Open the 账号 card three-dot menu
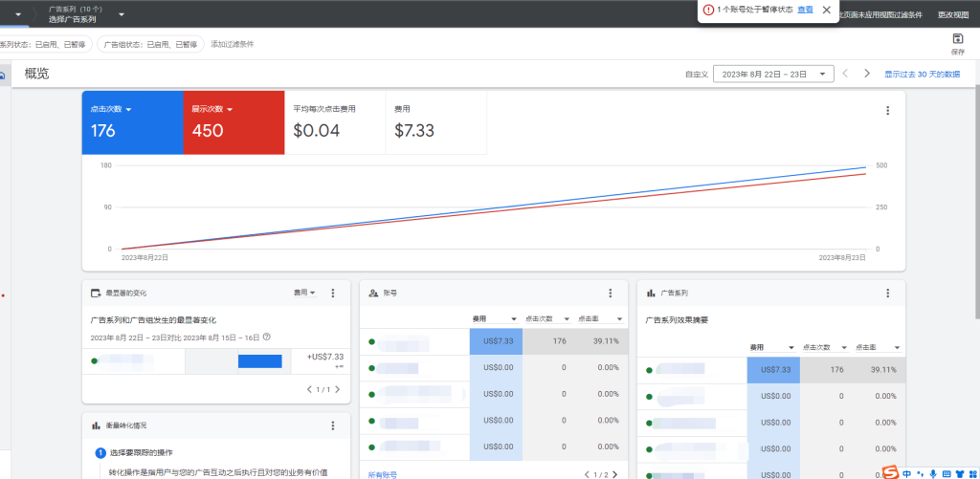 [610, 293]
